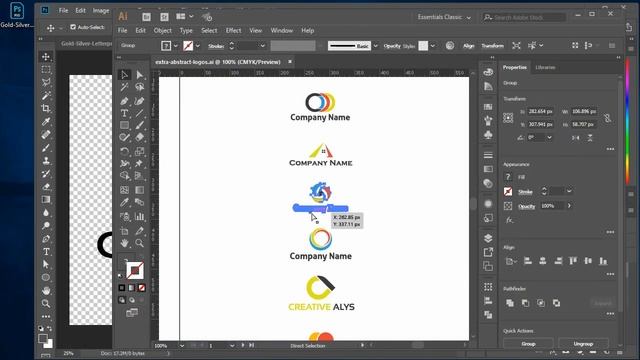The width and height of the screenshot is (640, 360).
Task: Pick the Magic Wand tool in Illustrator
Action: coord(124,87)
